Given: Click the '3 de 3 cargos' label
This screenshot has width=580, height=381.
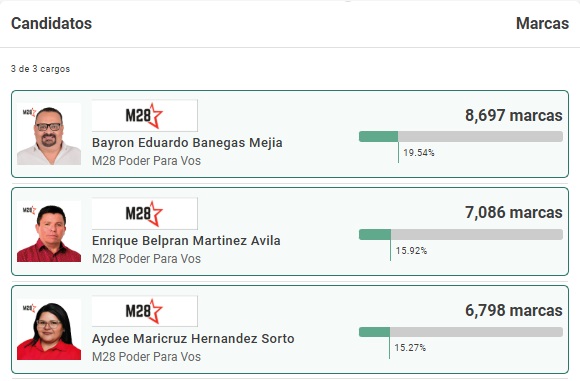Looking at the screenshot, I should tap(40, 69).
